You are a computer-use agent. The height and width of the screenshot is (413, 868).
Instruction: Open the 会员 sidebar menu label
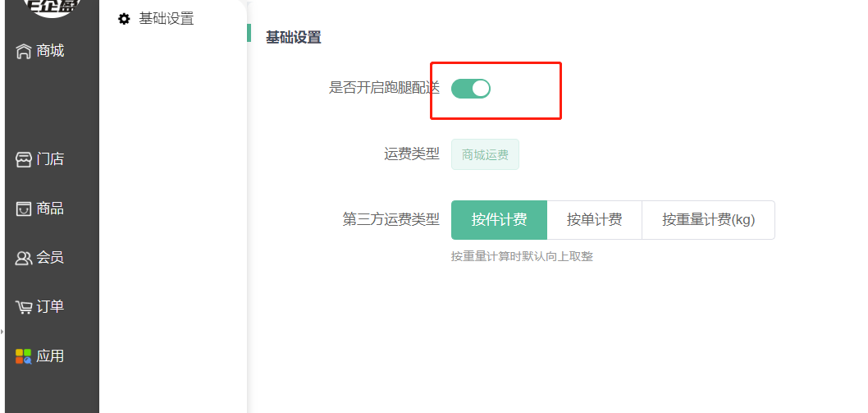tap(50, 258)
